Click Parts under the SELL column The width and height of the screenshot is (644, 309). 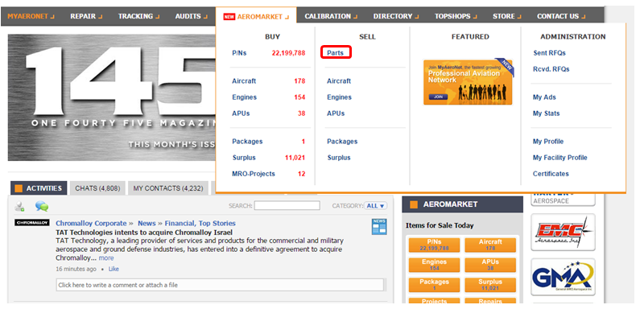click(x=335, y=53)
